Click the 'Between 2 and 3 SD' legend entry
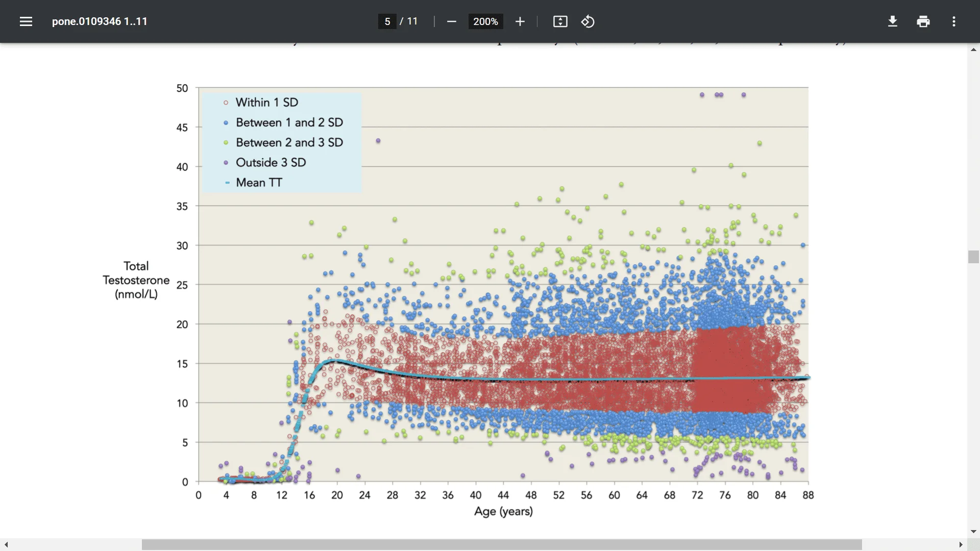This screenshot has height=551, width=980. click(283, 142)
